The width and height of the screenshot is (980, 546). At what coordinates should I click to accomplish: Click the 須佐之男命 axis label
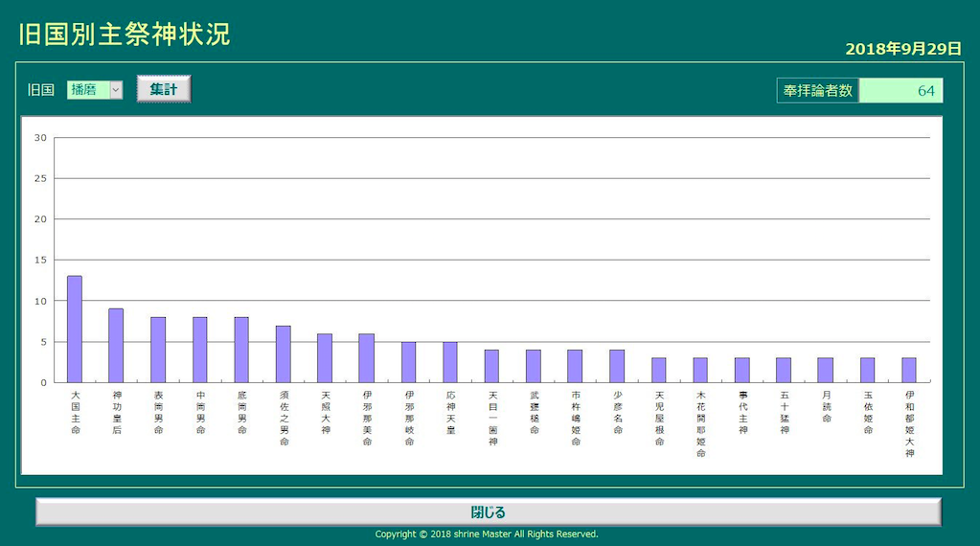(285, 418)
